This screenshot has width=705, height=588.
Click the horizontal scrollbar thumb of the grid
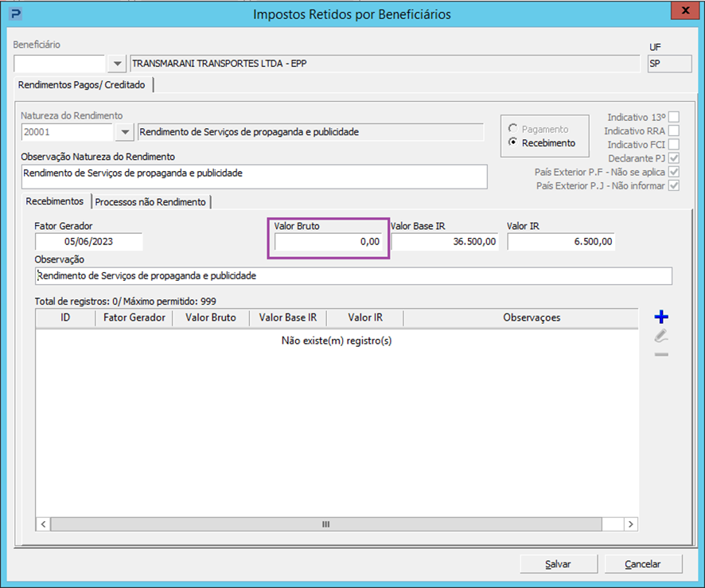tap(326, 524)
